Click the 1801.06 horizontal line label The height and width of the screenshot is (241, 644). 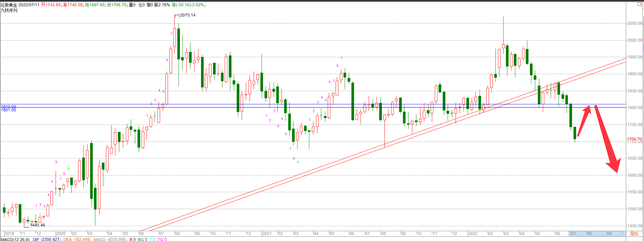(9, 110)
